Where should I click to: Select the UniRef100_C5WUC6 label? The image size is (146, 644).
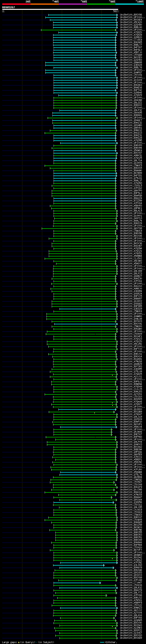click(131, 311)
